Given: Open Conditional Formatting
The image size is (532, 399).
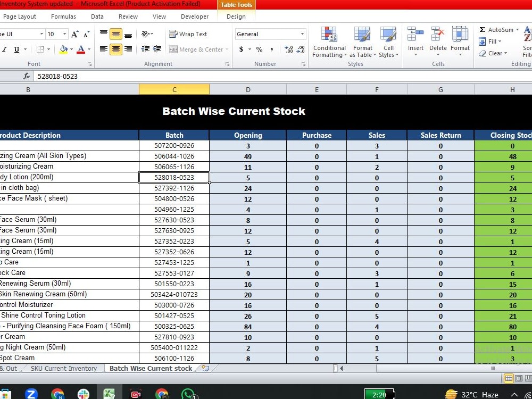Looking at the screenshot, I should (x=329, y=43).
